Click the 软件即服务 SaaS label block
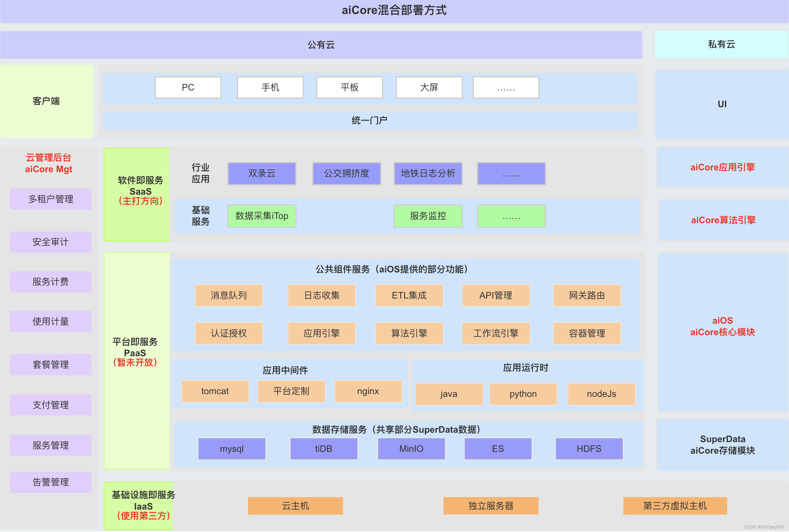 point(137,195)
